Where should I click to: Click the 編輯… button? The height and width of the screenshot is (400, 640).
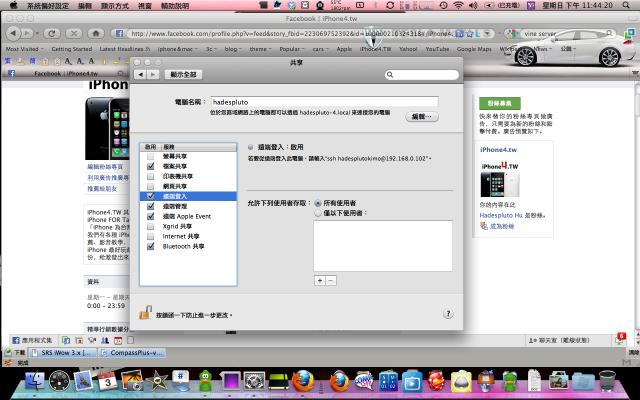coord(422,117)
